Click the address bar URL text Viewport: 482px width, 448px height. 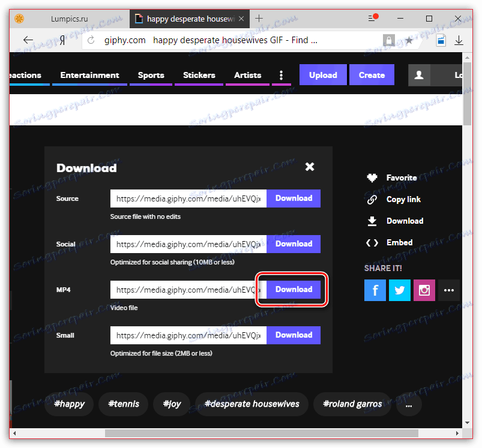[x=211, y=40]
